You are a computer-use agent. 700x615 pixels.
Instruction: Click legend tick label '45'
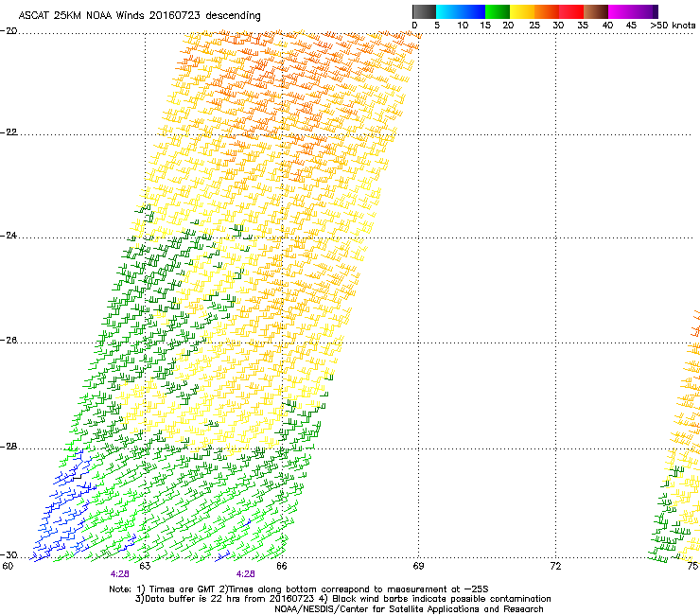pos(631,26)
